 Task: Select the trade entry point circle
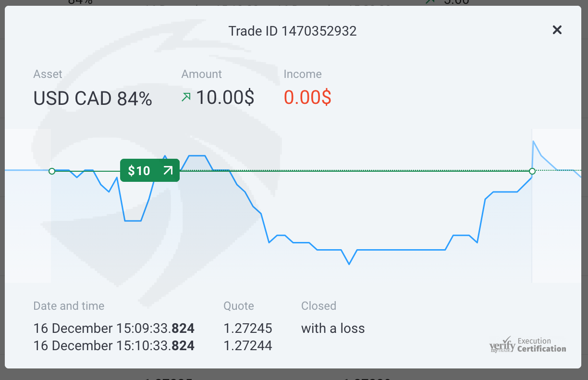[52, 171]
